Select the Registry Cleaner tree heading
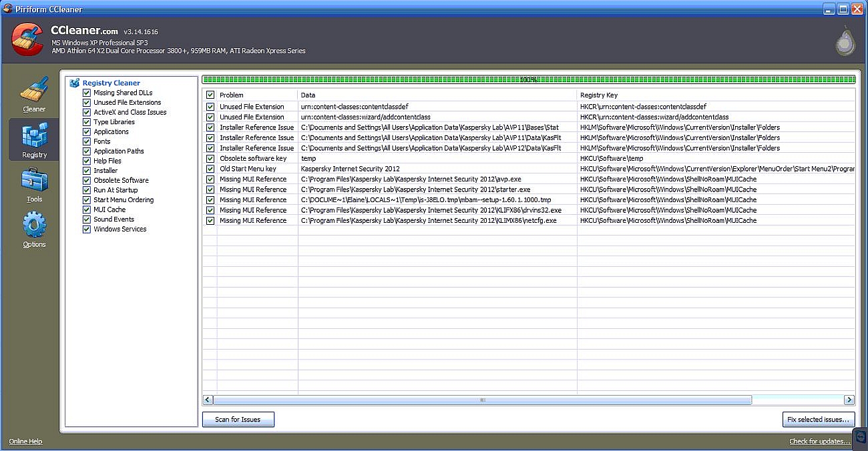Screen dimensions: 868x451 (112, 83)
